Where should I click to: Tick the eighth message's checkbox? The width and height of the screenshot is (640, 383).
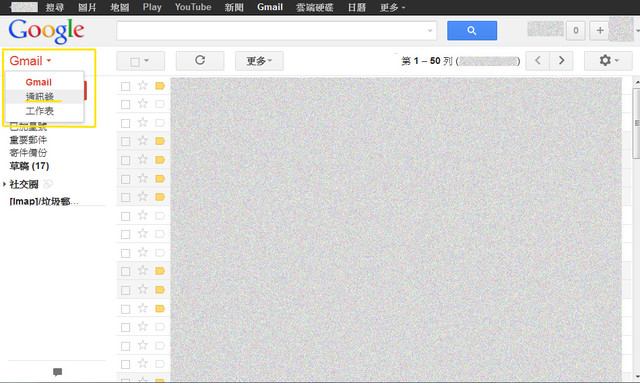point(125,216)
